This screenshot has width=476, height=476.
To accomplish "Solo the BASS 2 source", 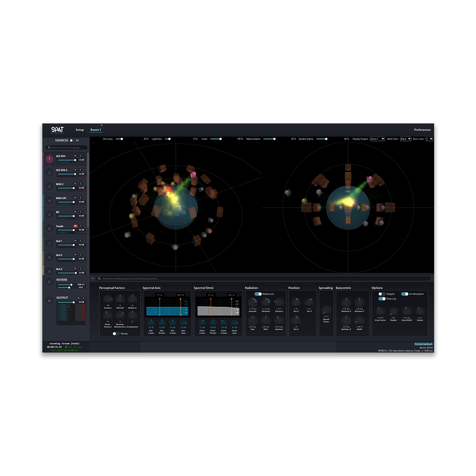I will point(81,184).
